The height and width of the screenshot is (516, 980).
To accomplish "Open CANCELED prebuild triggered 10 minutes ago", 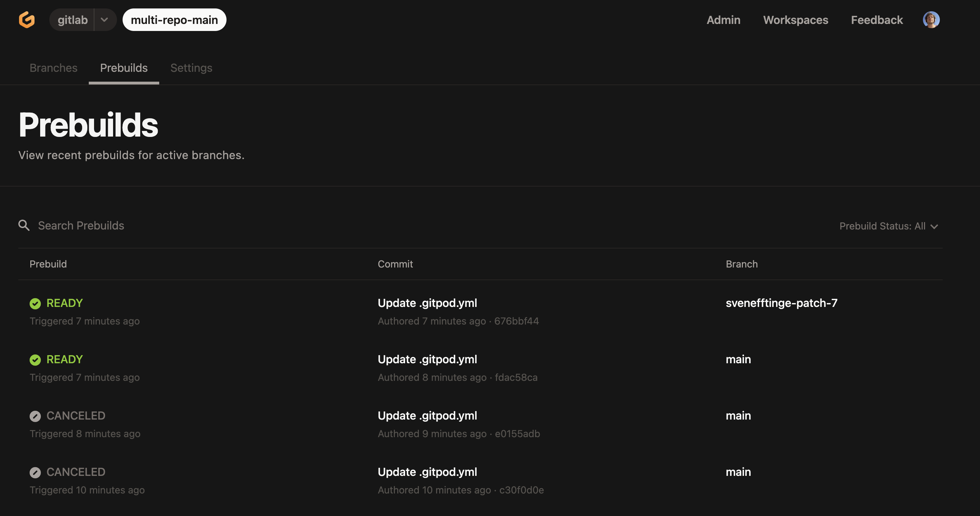I will 76,472.
